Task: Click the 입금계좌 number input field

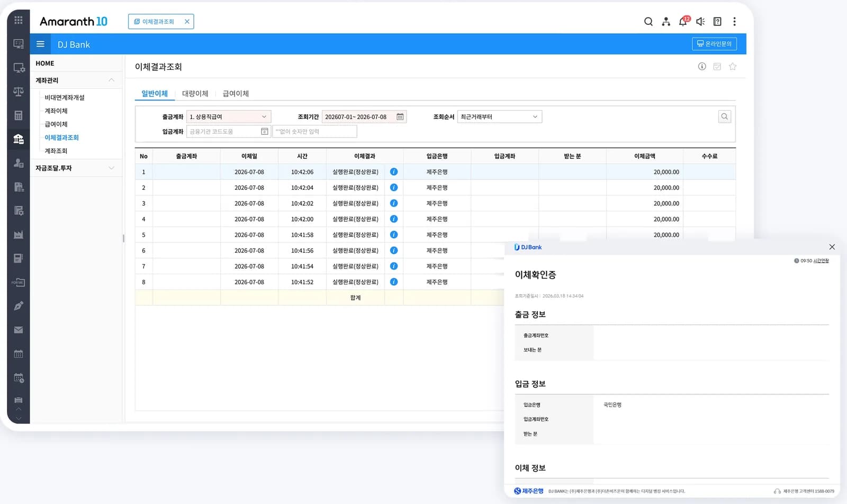Action: (x=314, y=132)
